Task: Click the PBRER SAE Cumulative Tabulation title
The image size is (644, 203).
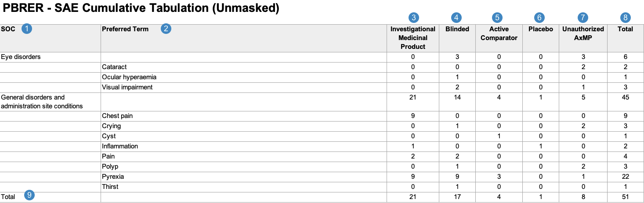Action: [x=141, y=9]
